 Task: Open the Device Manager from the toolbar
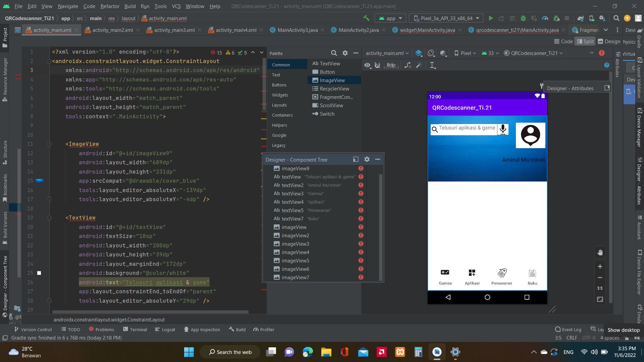(592, 18)
